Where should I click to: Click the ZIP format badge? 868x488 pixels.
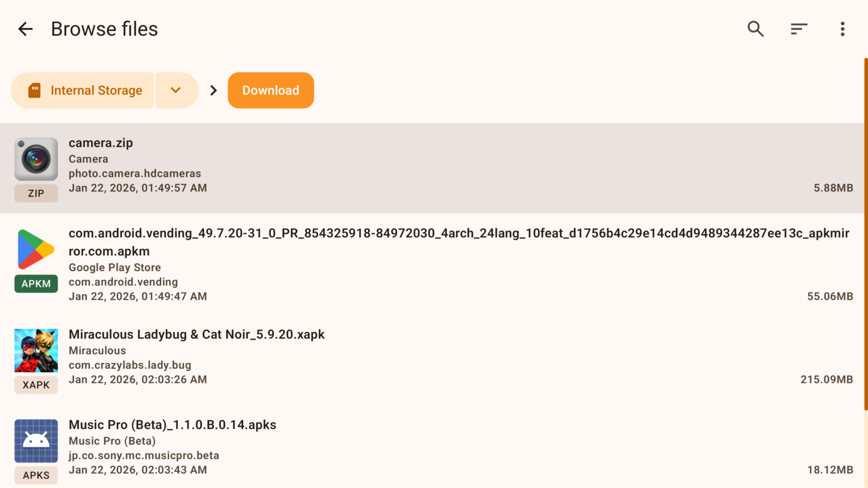(36, 193)
